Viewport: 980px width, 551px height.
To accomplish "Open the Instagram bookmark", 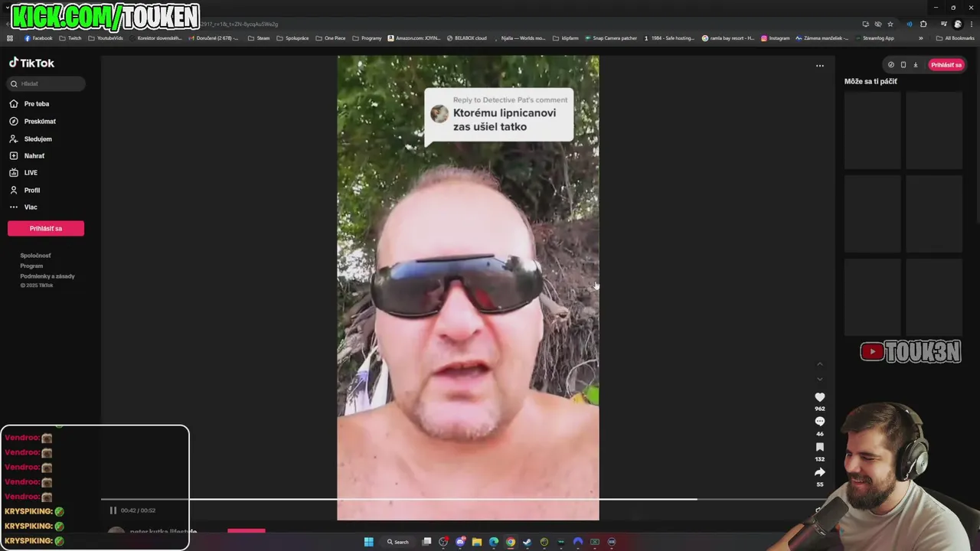I will pos(775,38).
